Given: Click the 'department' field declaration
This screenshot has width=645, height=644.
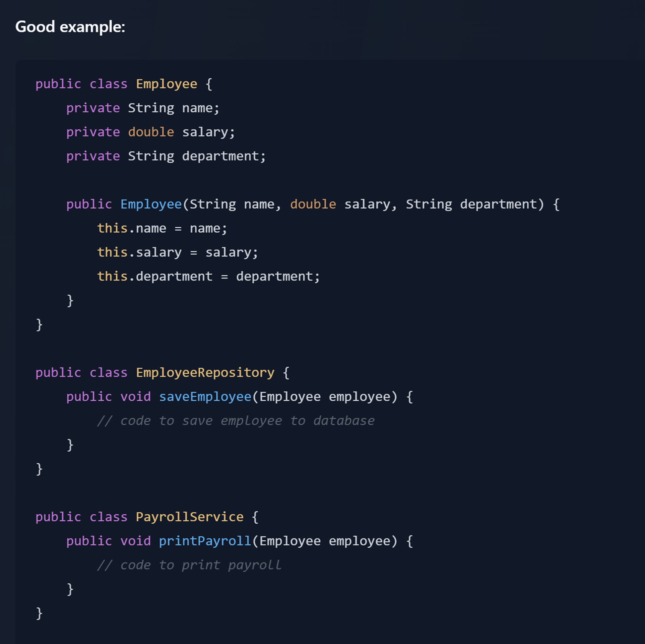Looking at the screenshot, I should 166,156.
